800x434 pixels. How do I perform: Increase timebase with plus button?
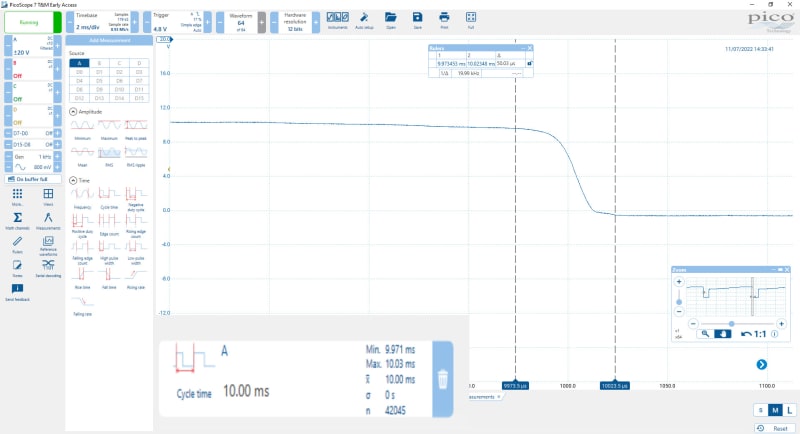tap(135, 22)
